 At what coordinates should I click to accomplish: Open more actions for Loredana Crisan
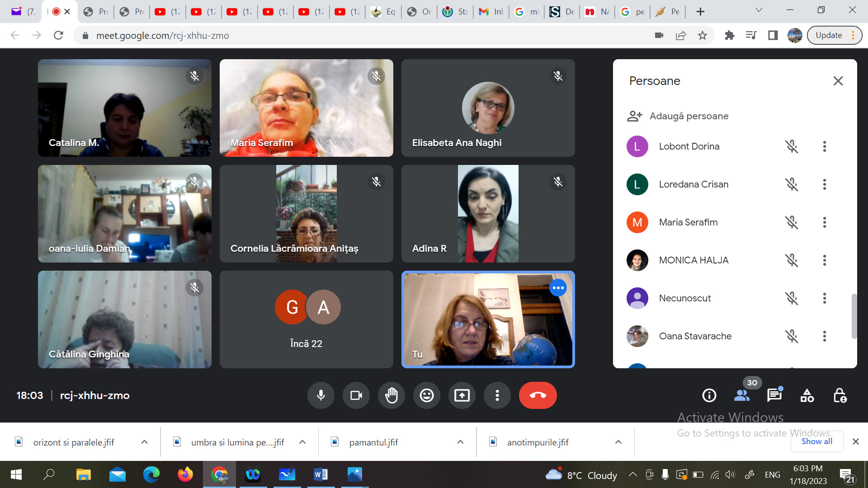pos(825,184)
